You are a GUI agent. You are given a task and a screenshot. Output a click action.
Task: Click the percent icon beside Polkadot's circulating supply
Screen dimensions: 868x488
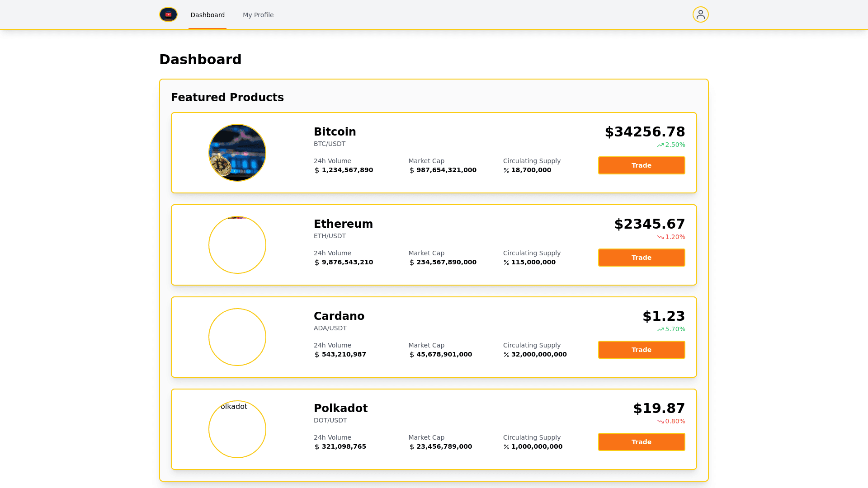coord(506,447)
